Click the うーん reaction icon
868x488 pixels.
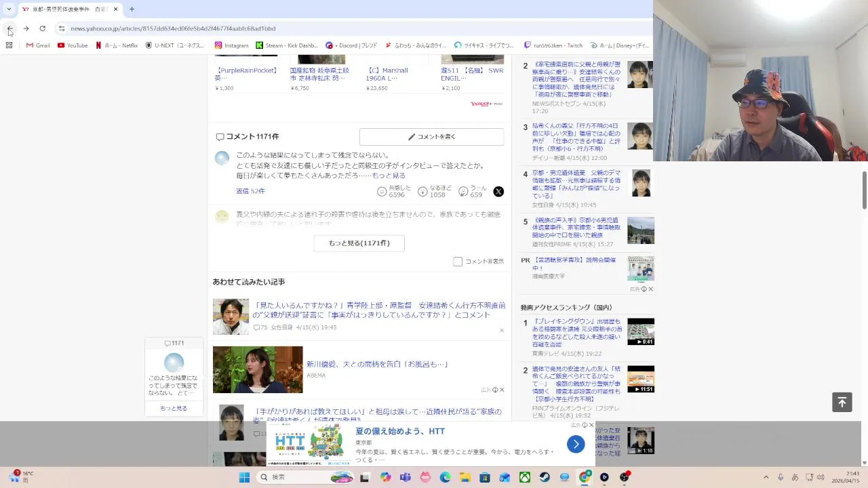[463, 192]
